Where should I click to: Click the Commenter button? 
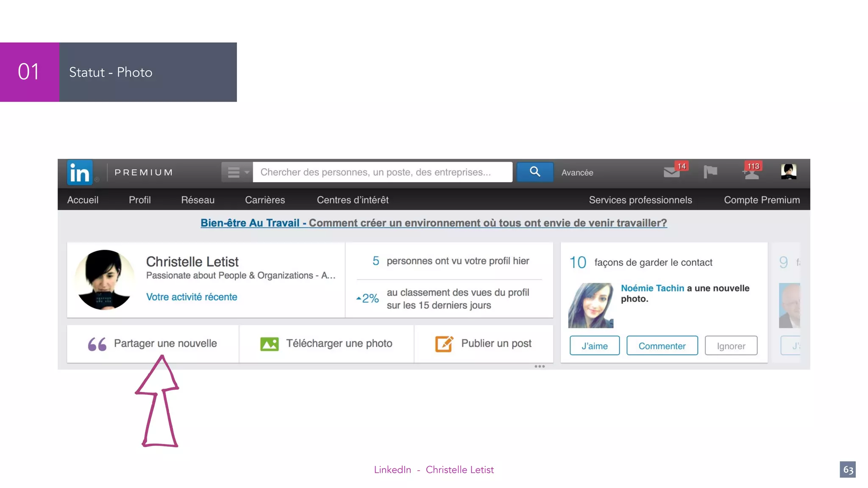tap(662, 346)
